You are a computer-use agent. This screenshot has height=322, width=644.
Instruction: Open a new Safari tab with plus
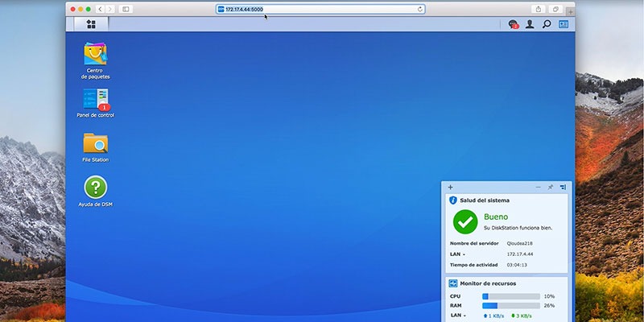[x=571, y=12]
